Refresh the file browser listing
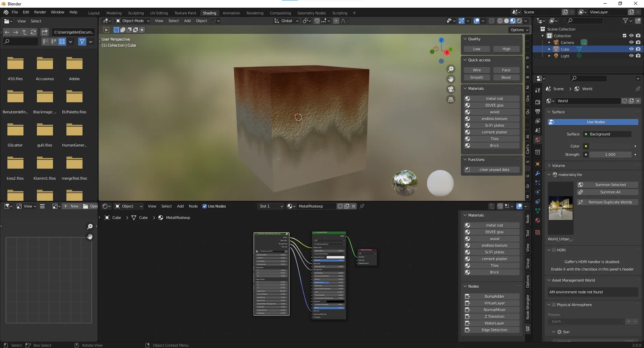644x348 pixels. [33, 32]
